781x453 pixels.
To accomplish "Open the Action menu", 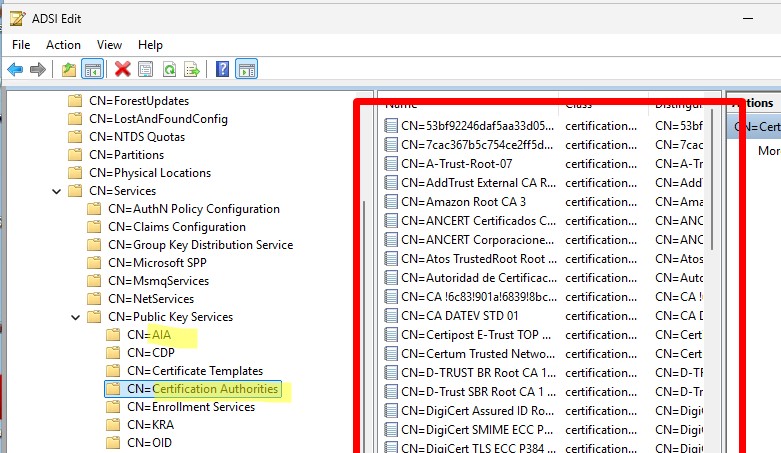I will [x=63, y=45].
